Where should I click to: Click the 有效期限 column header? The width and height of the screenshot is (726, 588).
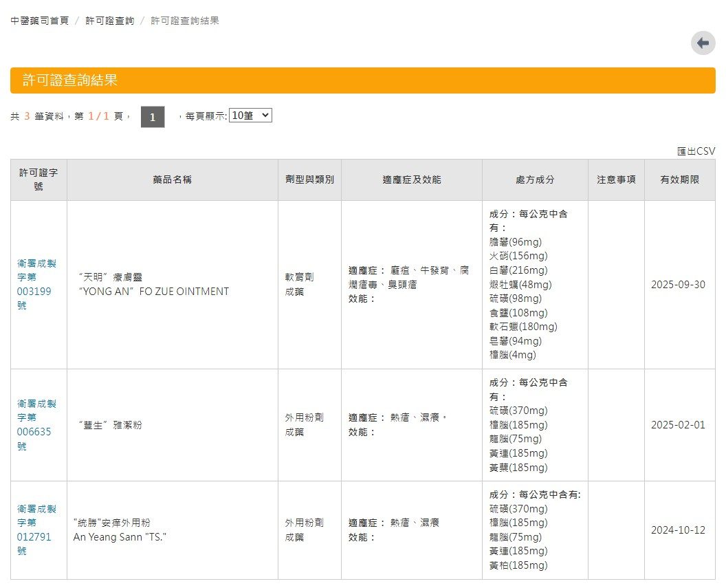click(x=679, y=179)
